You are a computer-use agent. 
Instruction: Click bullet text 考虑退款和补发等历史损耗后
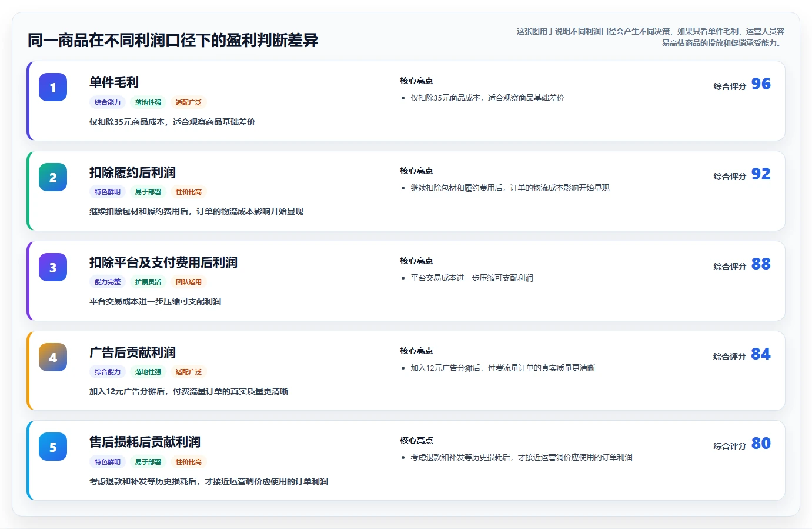point(522,458)
